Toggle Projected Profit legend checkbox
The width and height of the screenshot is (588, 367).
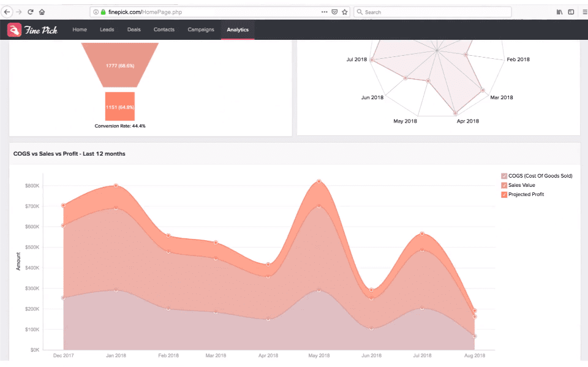tap(504, 194)
